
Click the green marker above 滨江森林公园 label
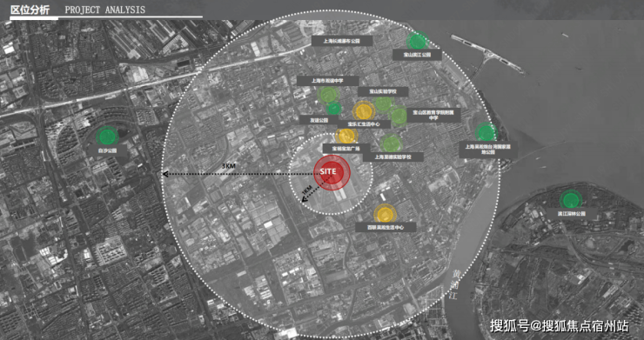(570, 200)
